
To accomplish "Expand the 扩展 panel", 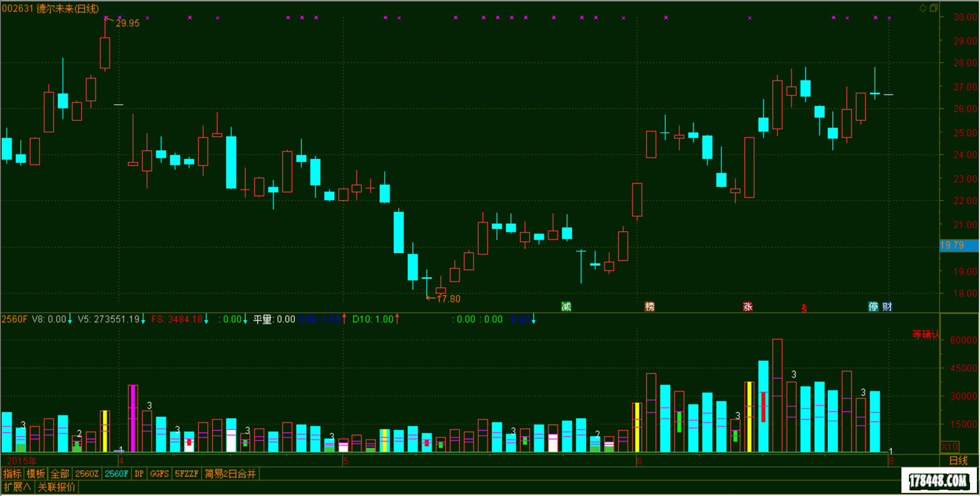I will (17, 487).
